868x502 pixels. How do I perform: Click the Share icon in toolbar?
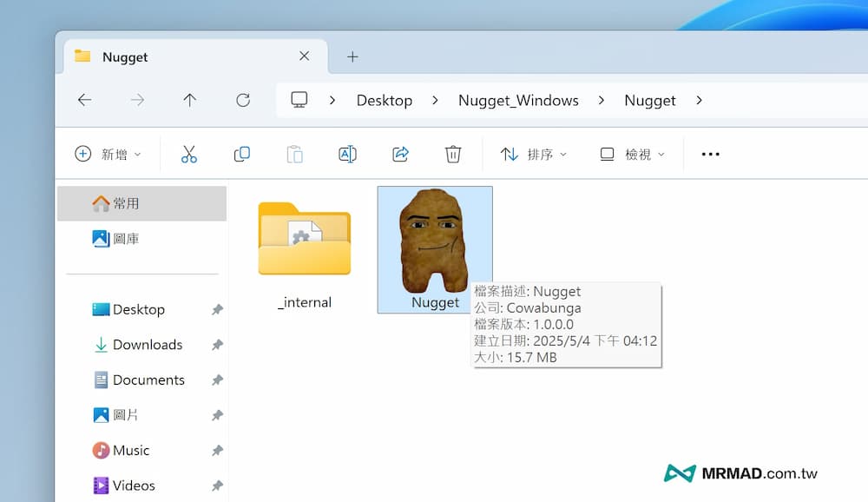(400, 154)
